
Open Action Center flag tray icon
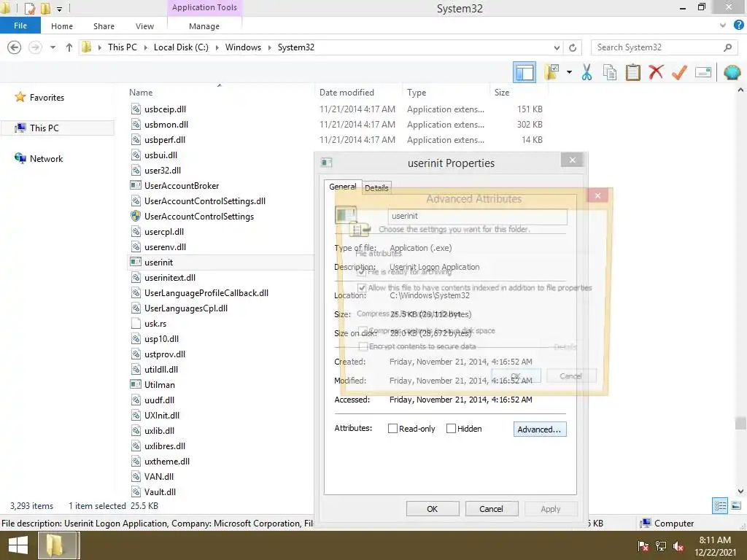click(643, 546)
